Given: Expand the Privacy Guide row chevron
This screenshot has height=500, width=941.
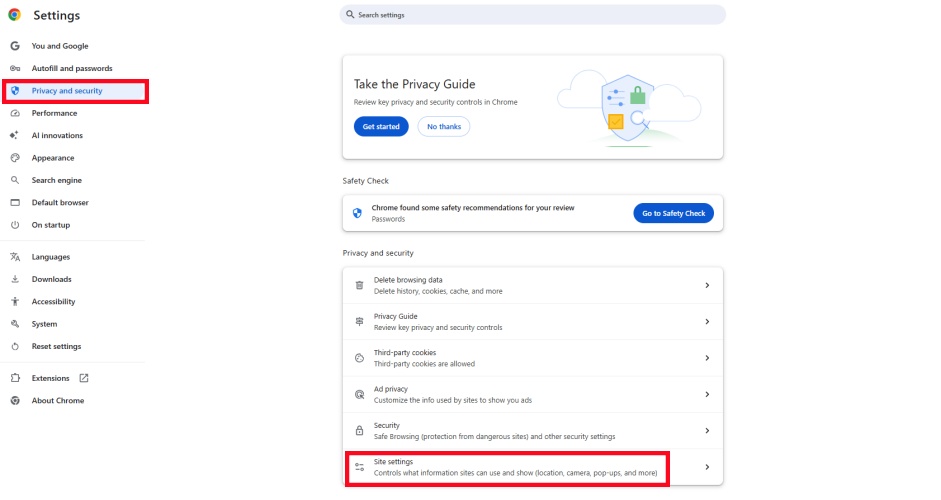Looking at the screenshot, I should pyautogui.click(x=707, y=322).
